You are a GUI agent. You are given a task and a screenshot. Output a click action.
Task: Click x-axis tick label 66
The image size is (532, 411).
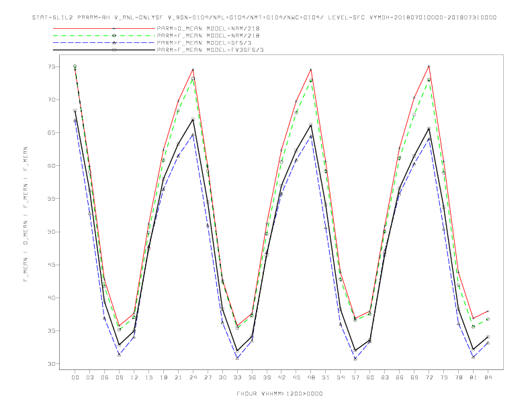click(x=400, y=377)
